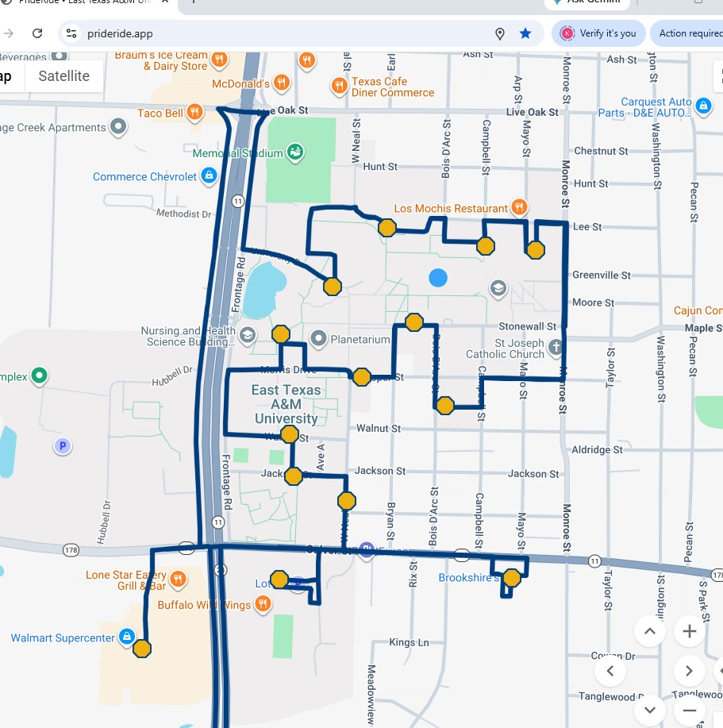Screen dimensions: 723x728
Task: Click Nursing and Health Science Building icon
Action: pos(248,335)
